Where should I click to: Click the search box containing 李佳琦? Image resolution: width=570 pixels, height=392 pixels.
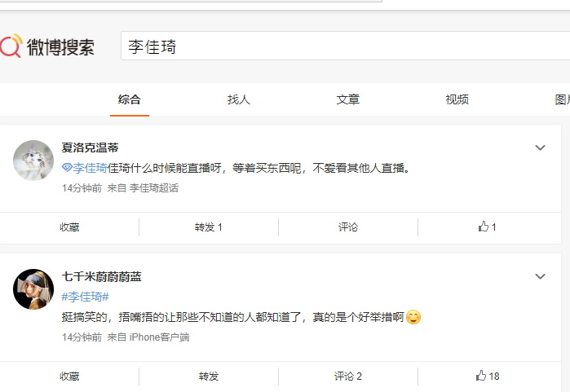pos(346,46)
